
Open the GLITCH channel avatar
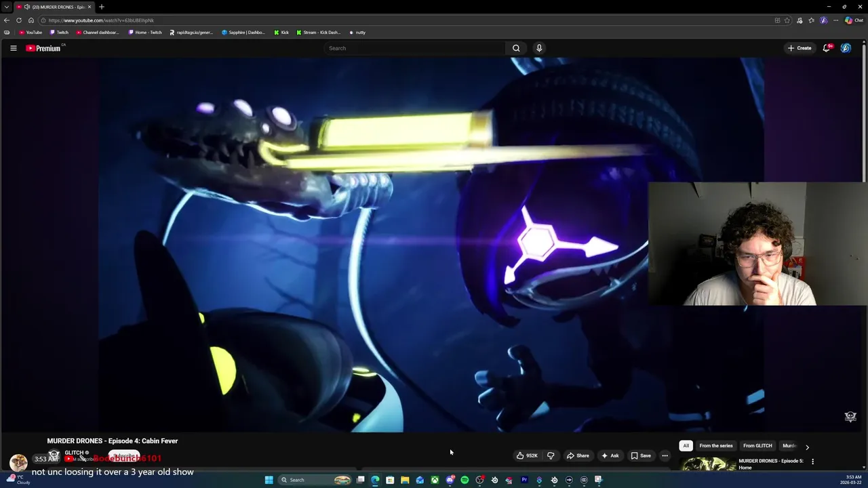pyautogui.click(x=54, y=455)
